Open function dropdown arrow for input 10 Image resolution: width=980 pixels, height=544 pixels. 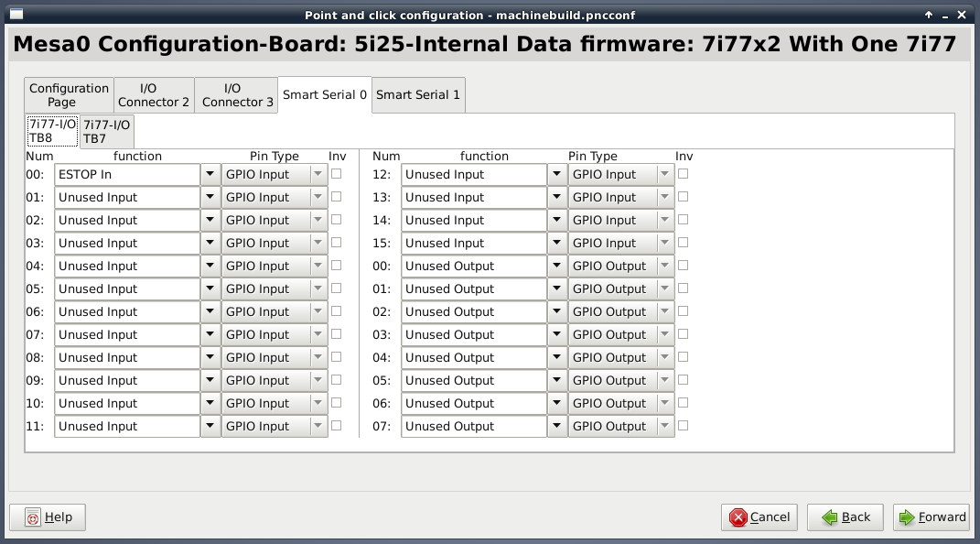[x=210, y=404]
